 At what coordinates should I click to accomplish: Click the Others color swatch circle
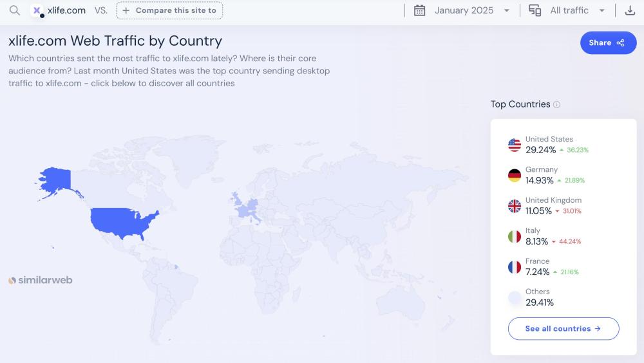coord(515,297)
